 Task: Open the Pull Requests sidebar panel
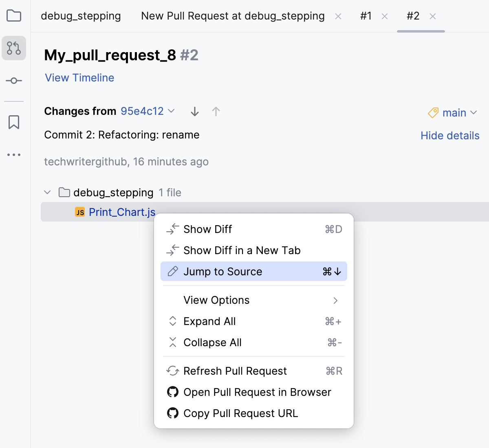(13, 48)
